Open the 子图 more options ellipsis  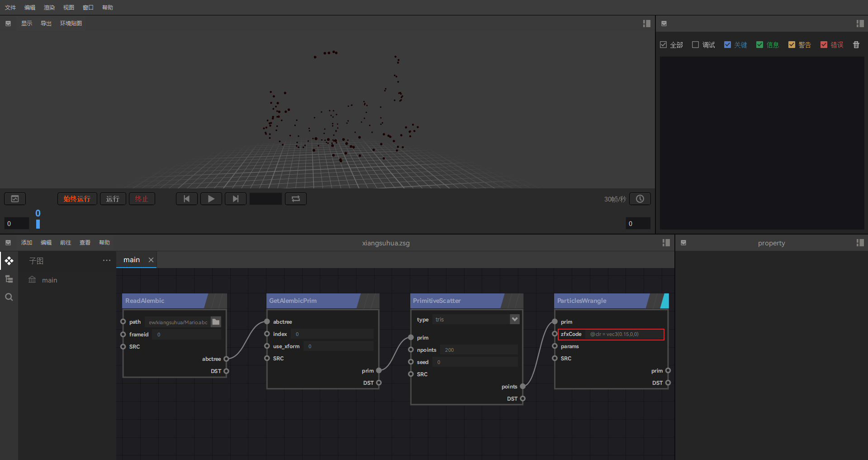[x=107, y=260]
